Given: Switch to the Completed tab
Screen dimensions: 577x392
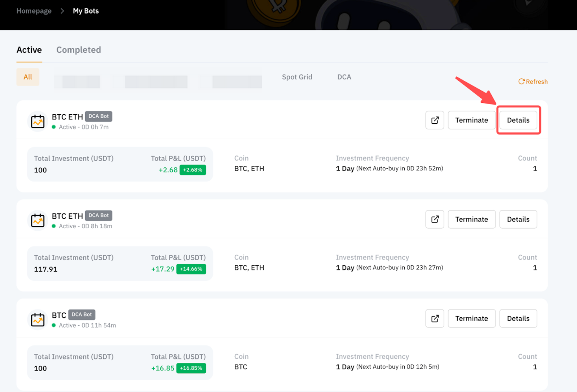Looking at the screenshot, I should (78, 50).
